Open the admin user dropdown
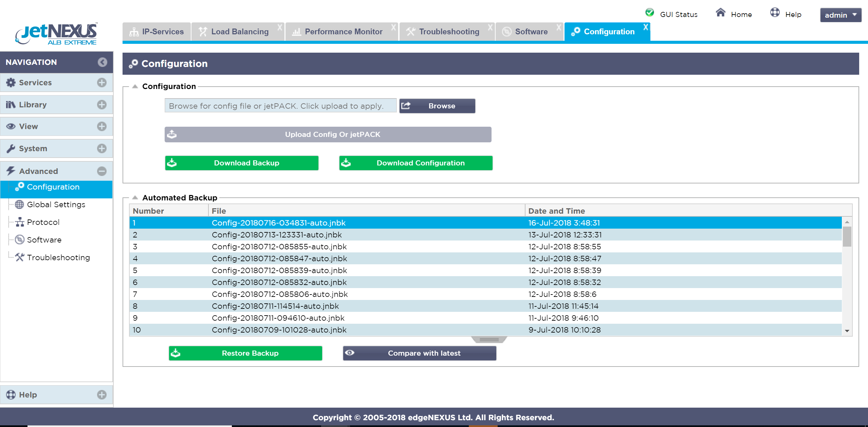Image resolution: width=868 pixels, height=427 pixels. (x=841, y=15)
